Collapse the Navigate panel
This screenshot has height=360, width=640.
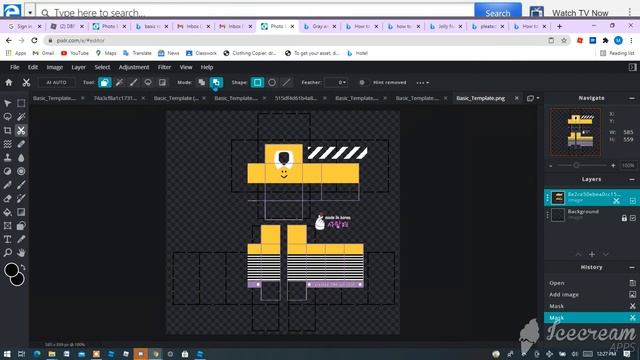pos(632,98)
